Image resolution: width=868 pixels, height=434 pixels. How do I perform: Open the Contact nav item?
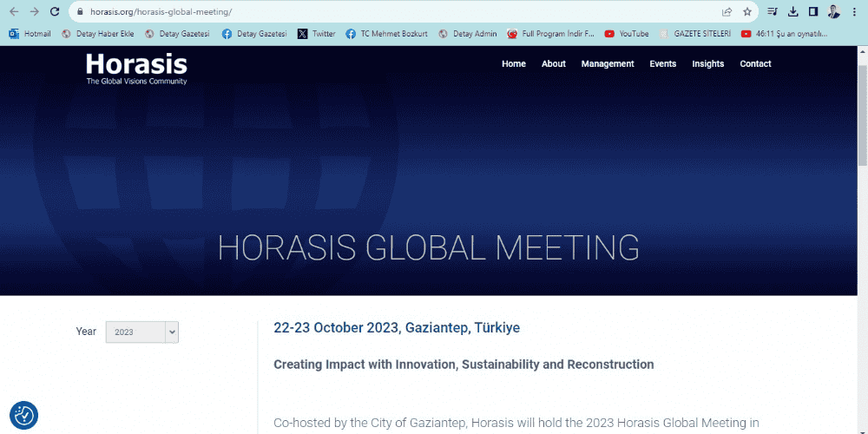(x=755, y=63)
